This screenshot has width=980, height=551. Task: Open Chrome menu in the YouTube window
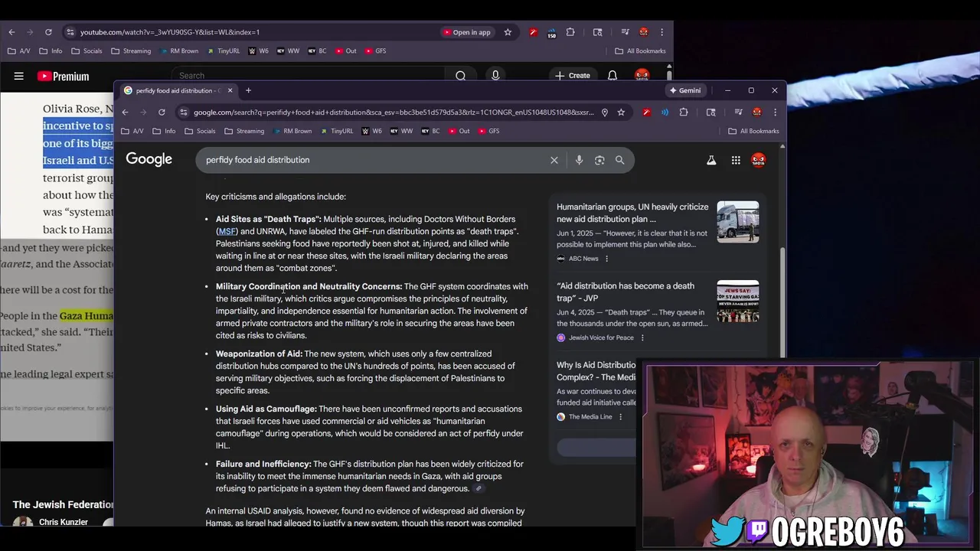tap(662, 32)
